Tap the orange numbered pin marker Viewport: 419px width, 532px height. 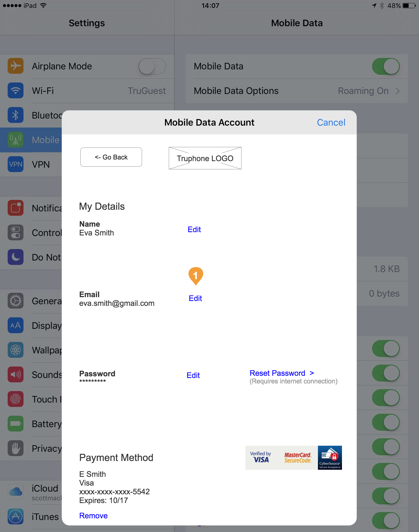(x=196, y=276)
